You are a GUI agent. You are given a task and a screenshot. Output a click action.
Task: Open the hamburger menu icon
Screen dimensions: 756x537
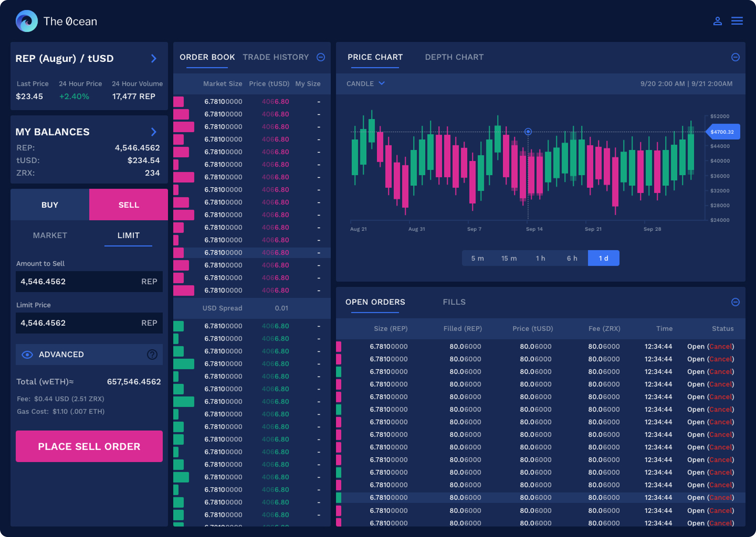pyautogui.click(x=737, y=21)
